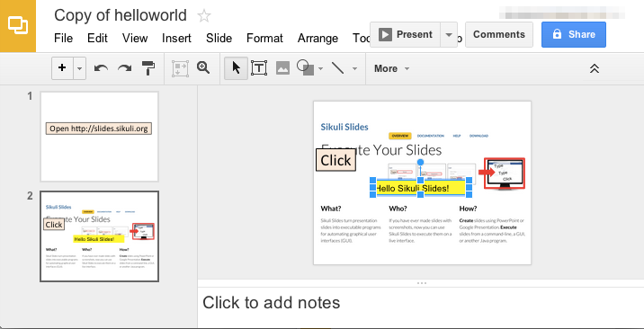Select the Text box tool
The height and width of the screenshot is (329, 644).
click(259, 68)
